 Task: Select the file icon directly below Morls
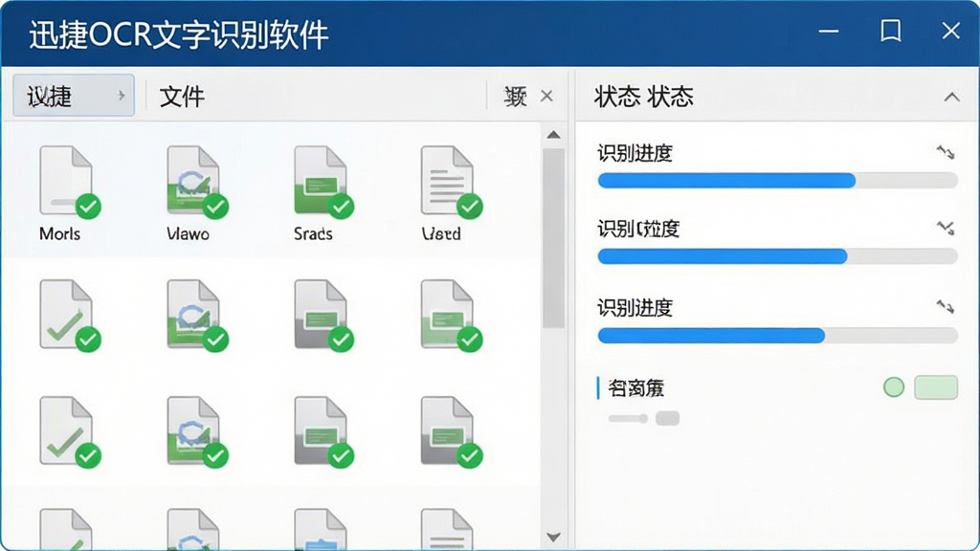pos(66,314)
